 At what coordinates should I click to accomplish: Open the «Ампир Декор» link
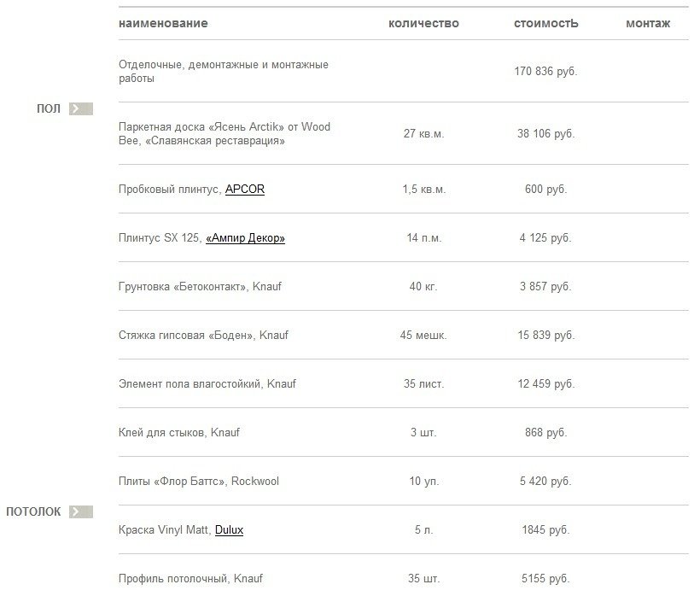click(245, 238)
